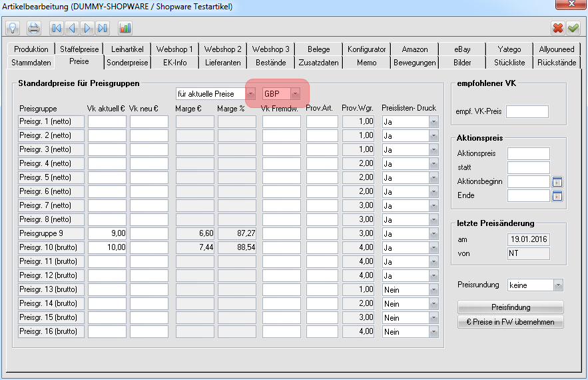Jump to last record arrow icon
588x380 pixels.
(103, 28)
